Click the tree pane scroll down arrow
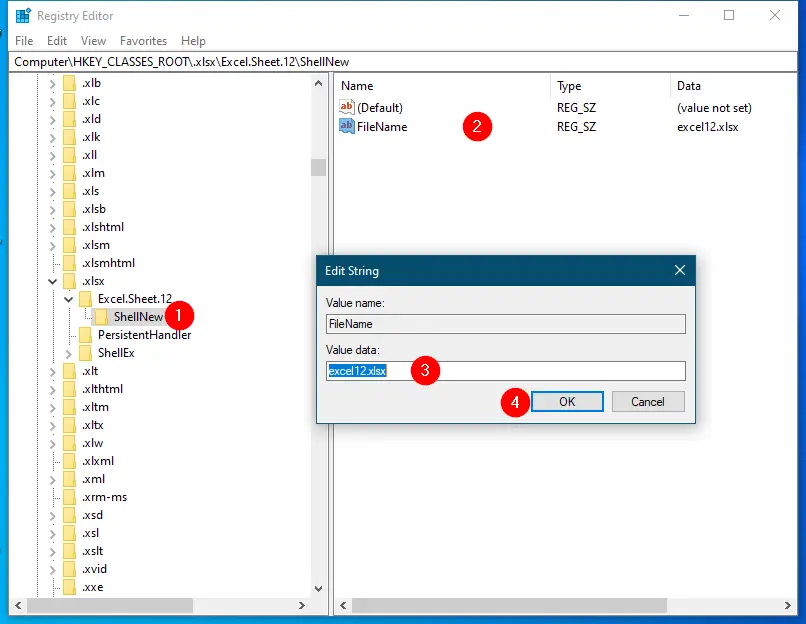 pyautogui.click(x=319, y=589)
